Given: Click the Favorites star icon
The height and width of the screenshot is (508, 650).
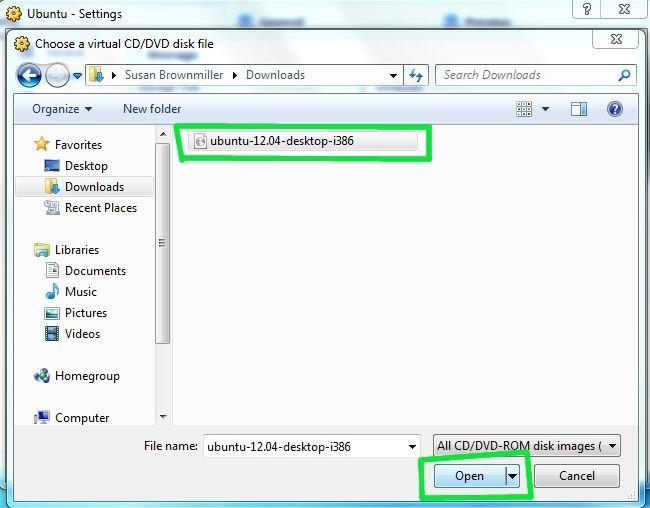Looking at the screenshot, I should click(x=41, y=144).
